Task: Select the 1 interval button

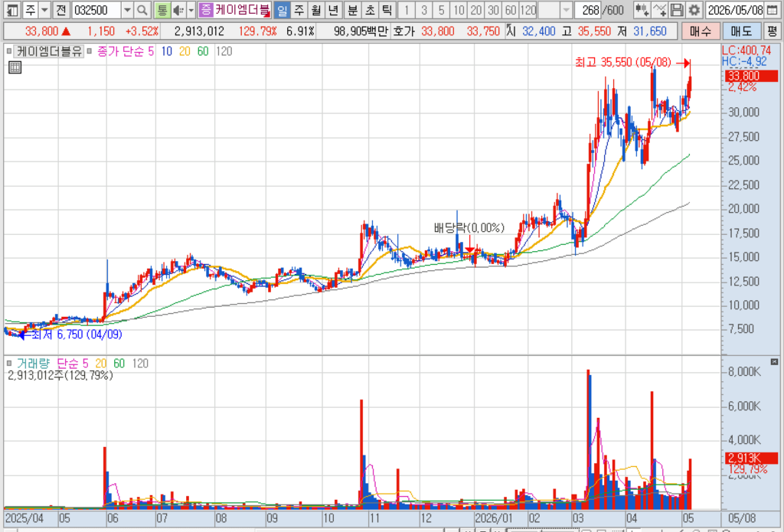Action: pos(407,9)
